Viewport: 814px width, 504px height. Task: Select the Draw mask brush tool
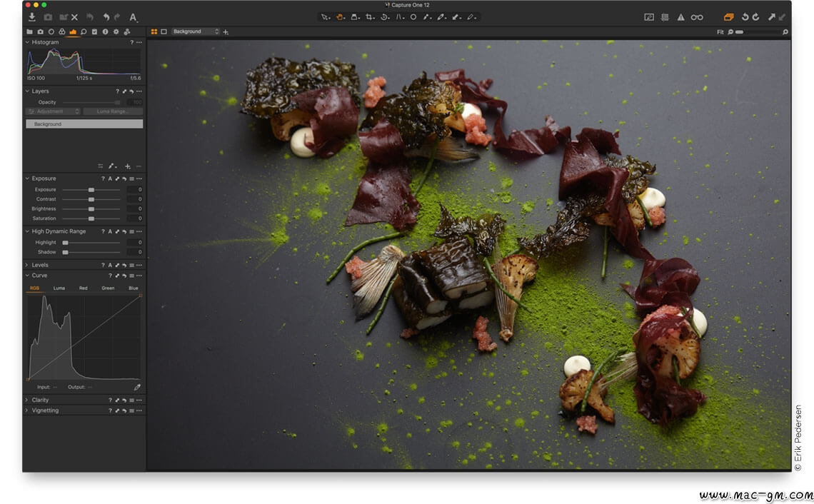[x=427, y=17]
